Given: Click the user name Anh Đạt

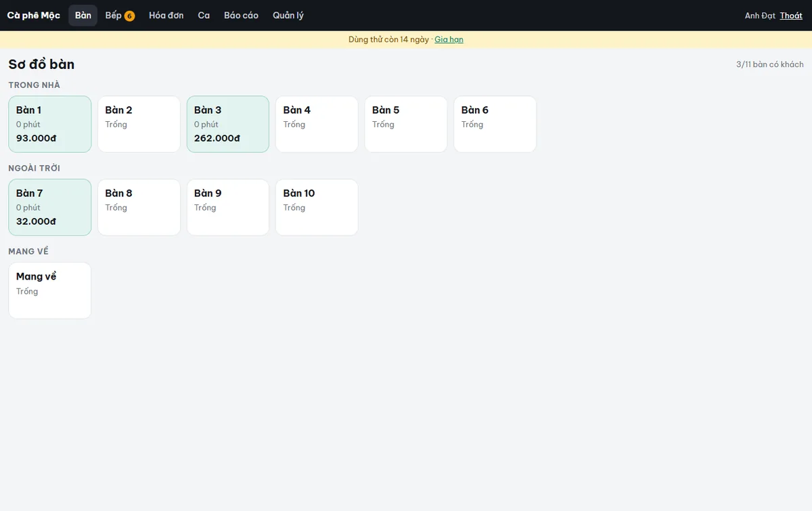Looking at the screenshot, I should pos(760,16).
